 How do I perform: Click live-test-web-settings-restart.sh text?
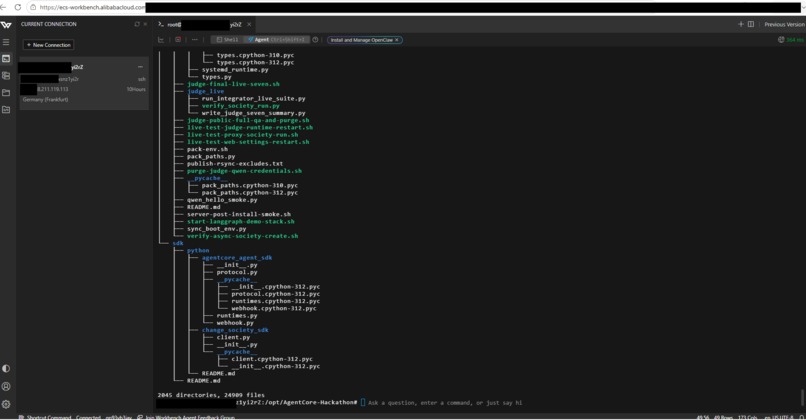click(248, 141)
